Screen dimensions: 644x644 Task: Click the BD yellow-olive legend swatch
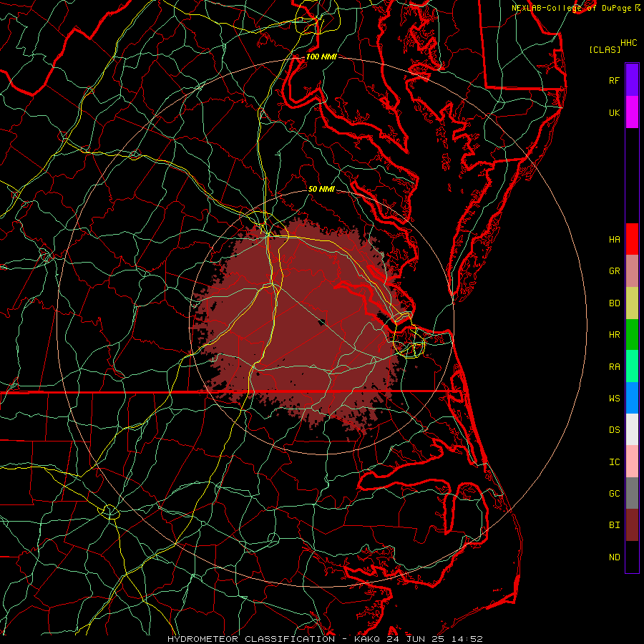632,303
